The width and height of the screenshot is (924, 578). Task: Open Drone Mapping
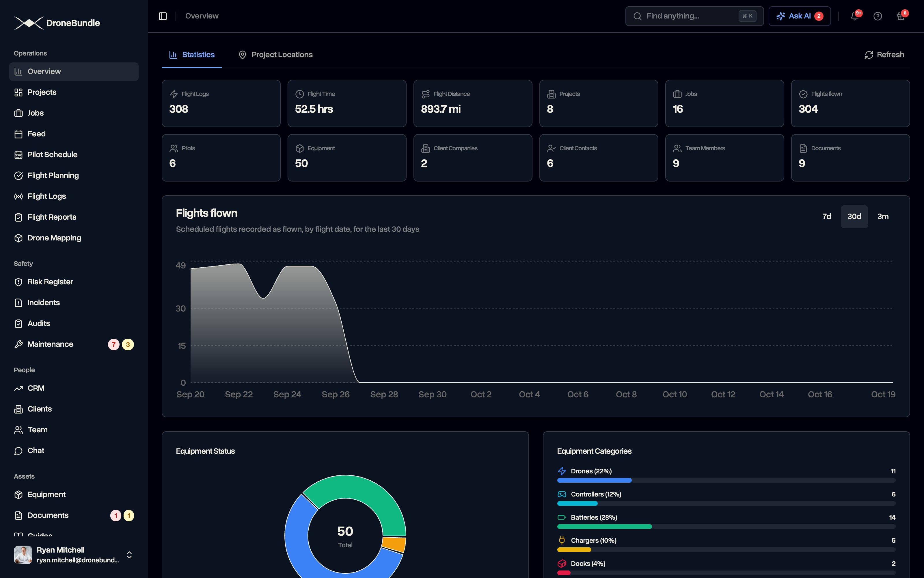click(74, 238)
